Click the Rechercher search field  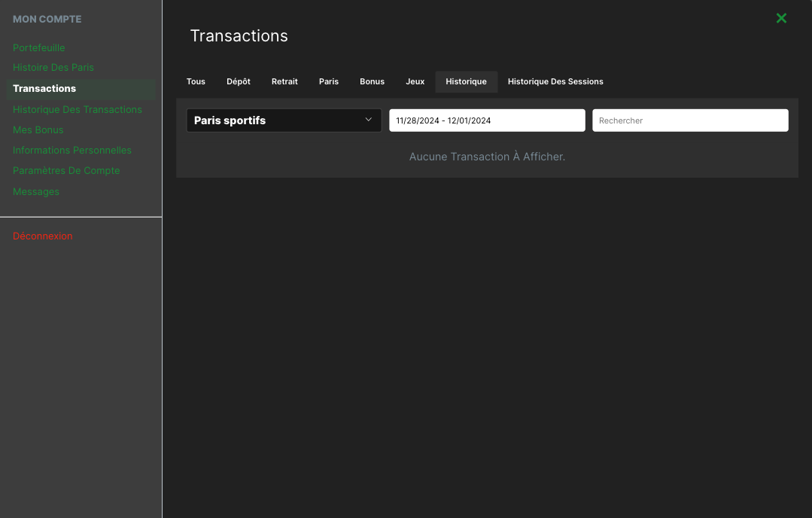coord(689,120)
